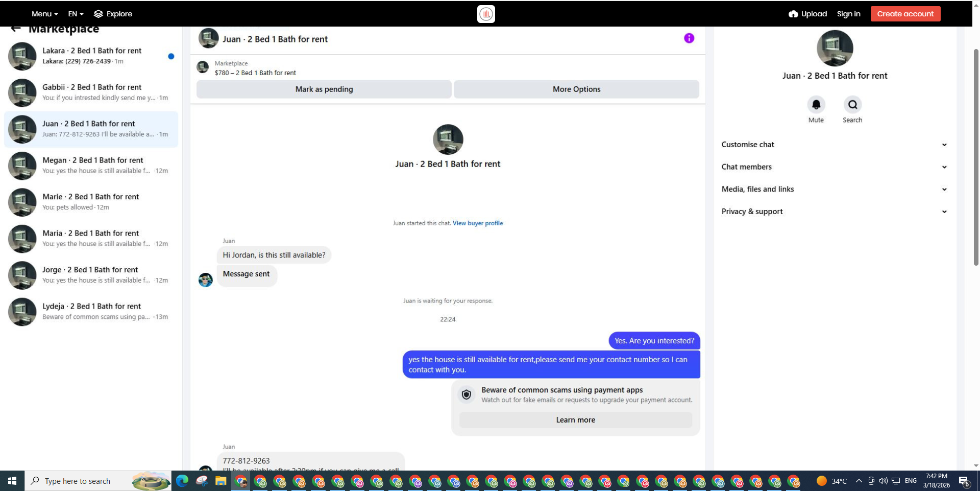Search in conversation magnifier icon
Screen dimensions: 980x491
(852, 105)
